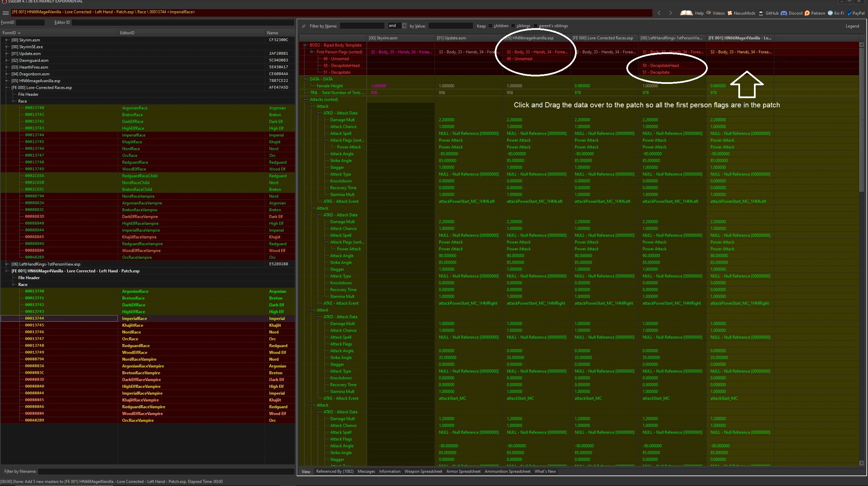Open the hamburger main menu icon
The image size is (868, 486).
coord(5,13)
